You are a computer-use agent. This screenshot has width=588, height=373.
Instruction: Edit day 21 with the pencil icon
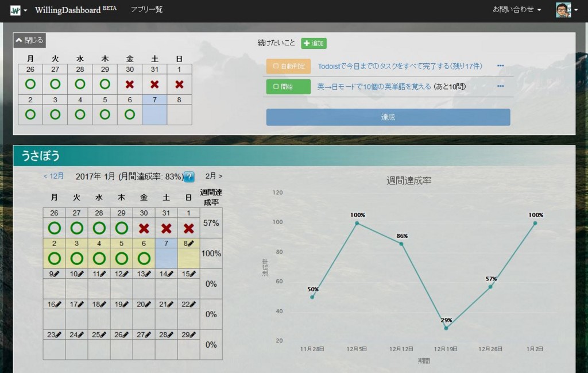pyautogui.click(x=170, y=305)
